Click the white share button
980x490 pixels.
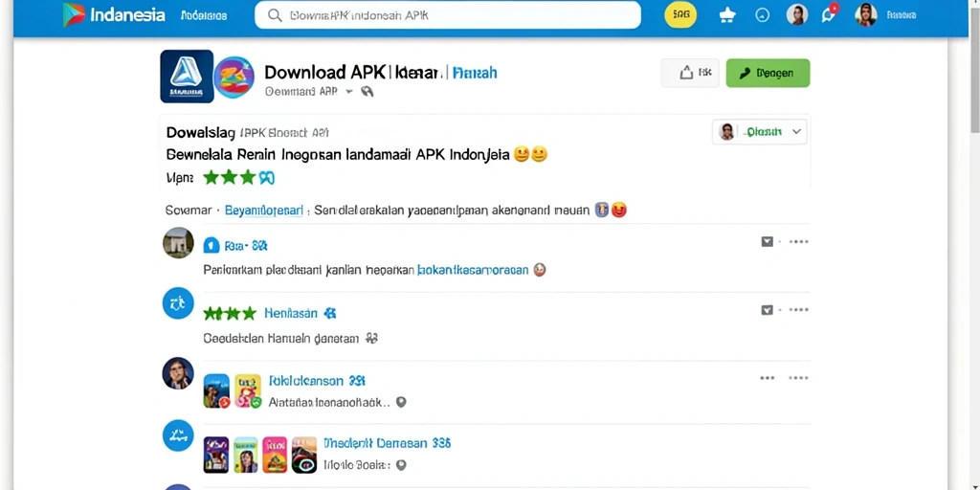(690, 73)
